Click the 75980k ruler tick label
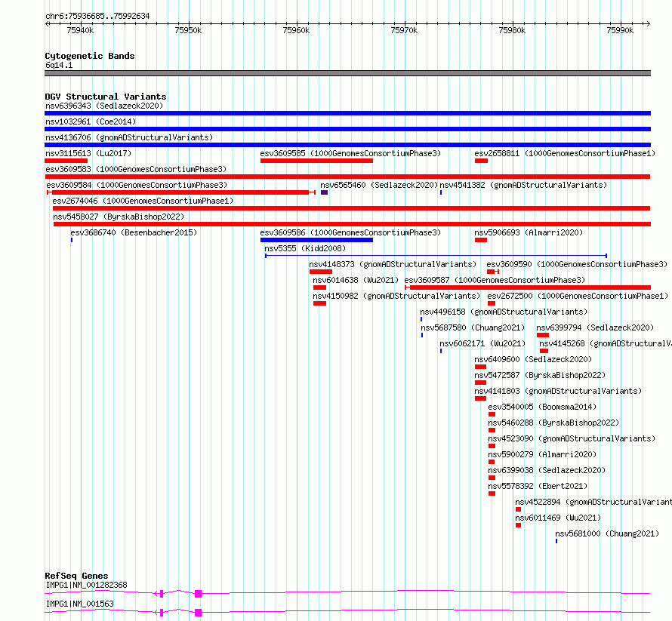 point(512,30)
